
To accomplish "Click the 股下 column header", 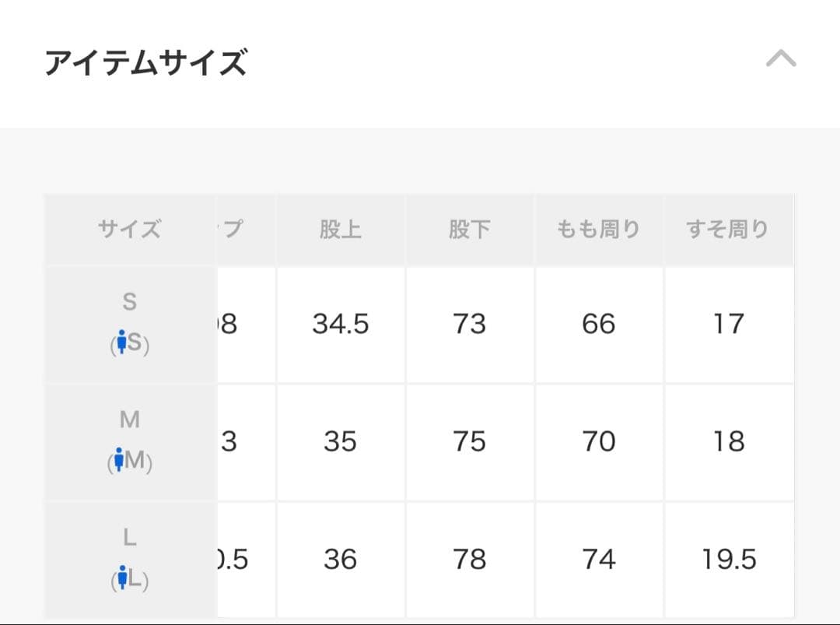I will (x=470, y=229).
